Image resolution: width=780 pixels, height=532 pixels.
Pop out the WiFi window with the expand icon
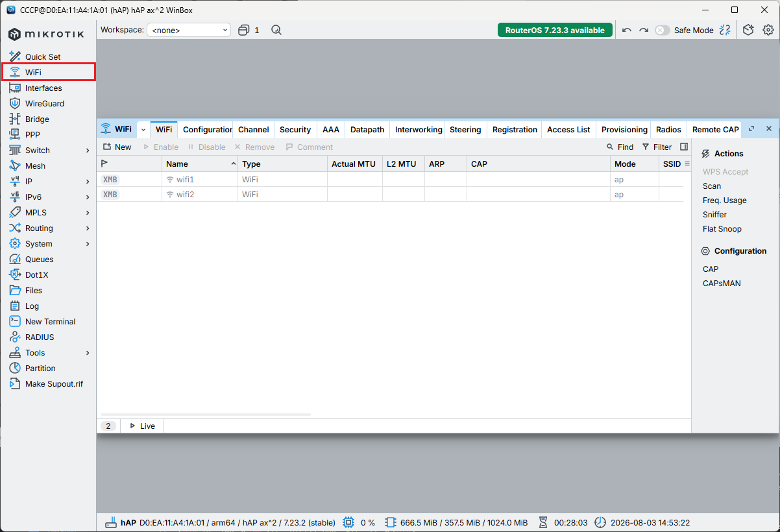click(751, 129)
